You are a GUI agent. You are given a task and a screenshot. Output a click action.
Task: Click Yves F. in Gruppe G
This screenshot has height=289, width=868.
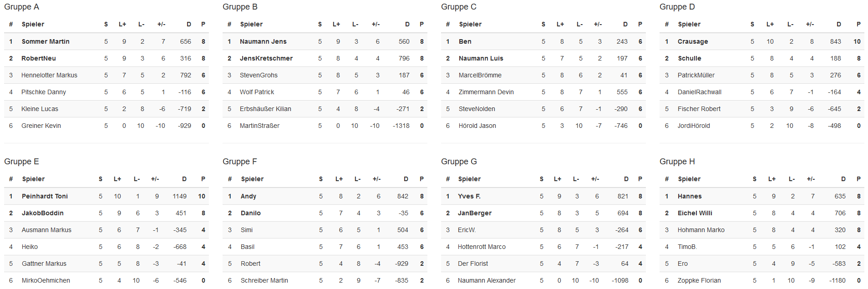(469, 196)
